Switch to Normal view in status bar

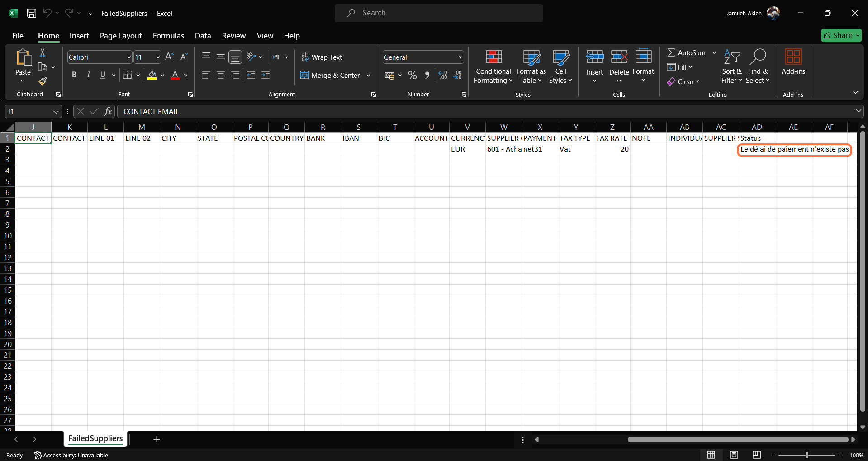tap(711, 455)
